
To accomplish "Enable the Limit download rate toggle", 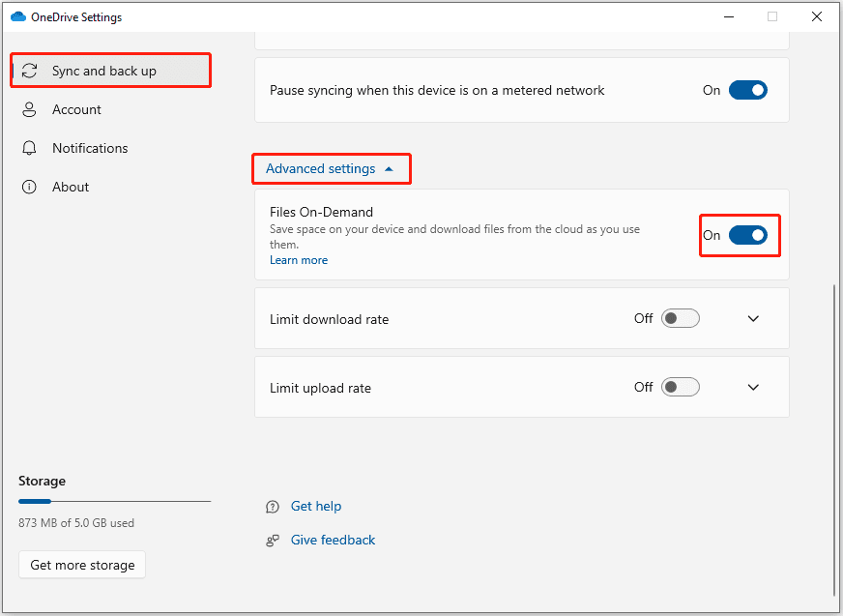I will coord(680,317).
